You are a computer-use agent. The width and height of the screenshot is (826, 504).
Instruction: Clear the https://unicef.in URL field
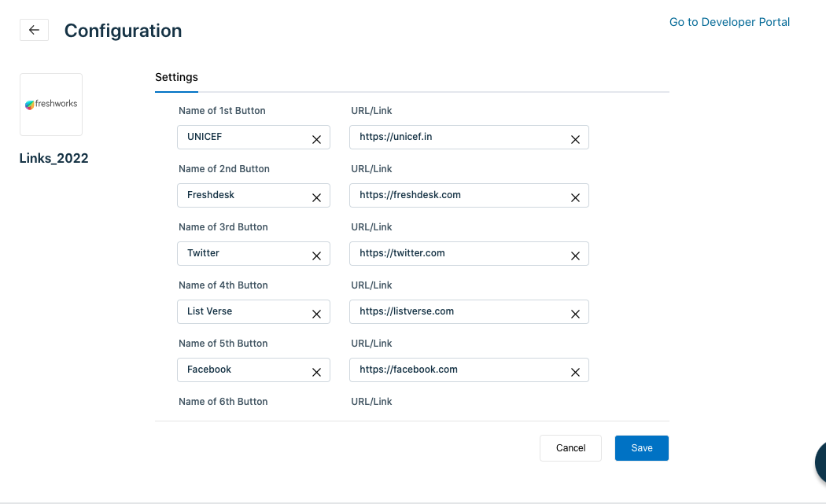coord(575,139)
